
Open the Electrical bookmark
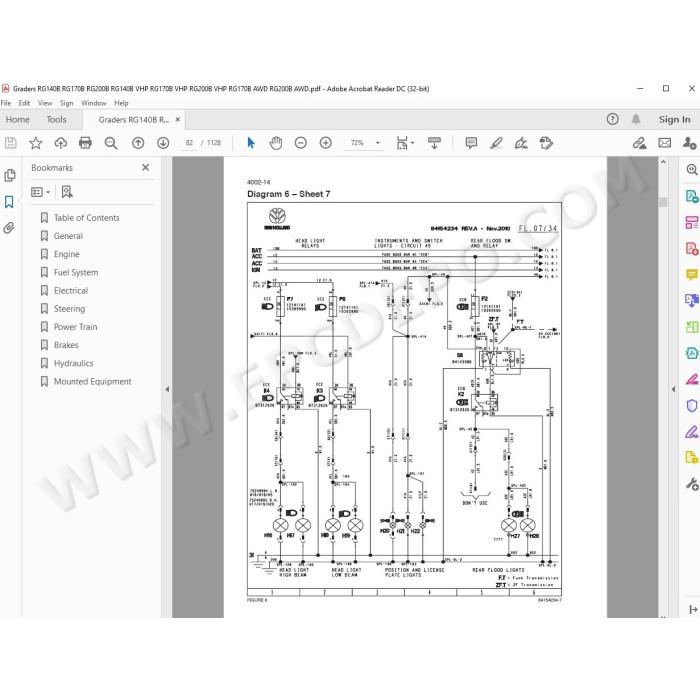[71, 291]
